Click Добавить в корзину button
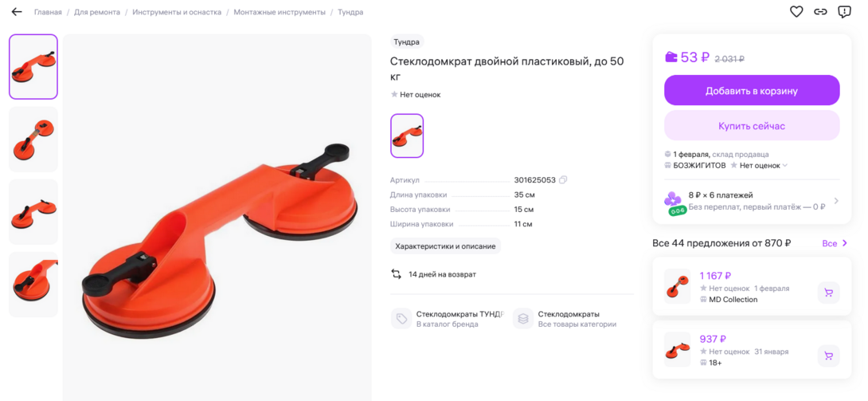 pos(752,90)
